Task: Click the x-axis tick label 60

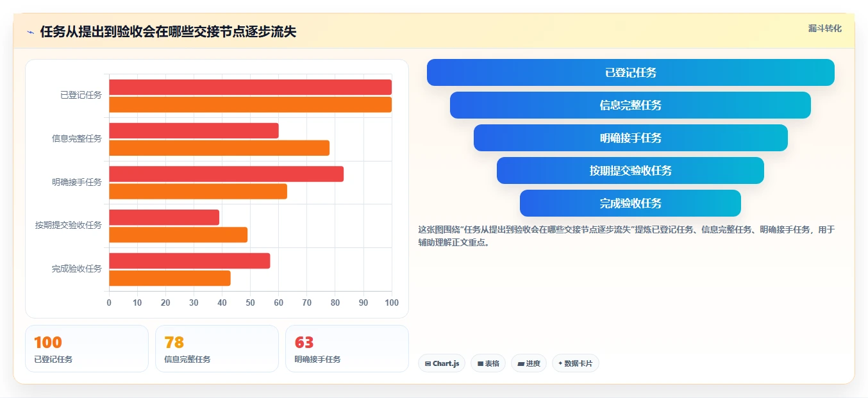Action: (278, 303)
